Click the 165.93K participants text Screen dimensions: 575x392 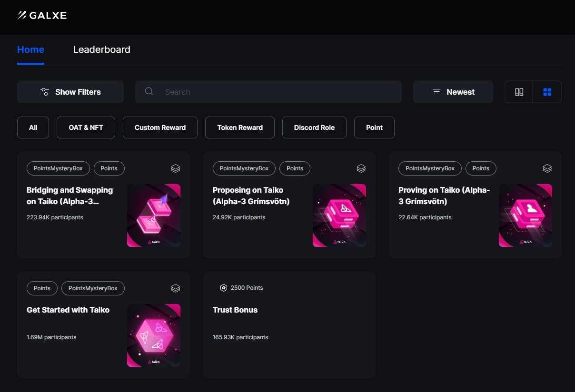(240, 337)
